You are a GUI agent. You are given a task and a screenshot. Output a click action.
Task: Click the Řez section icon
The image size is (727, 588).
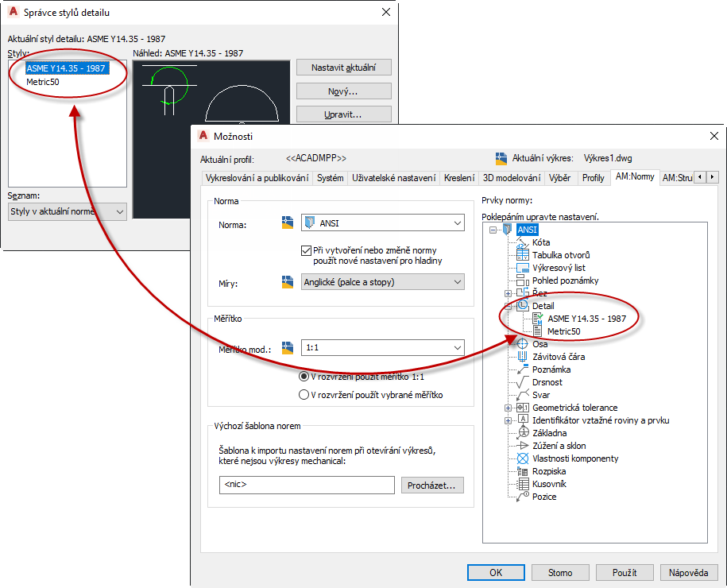coord(523,292)
